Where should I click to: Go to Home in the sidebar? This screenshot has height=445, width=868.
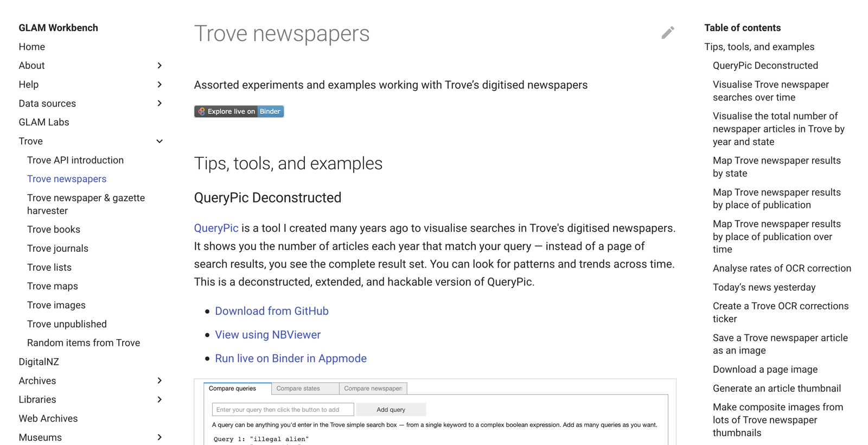coord(31,47)
